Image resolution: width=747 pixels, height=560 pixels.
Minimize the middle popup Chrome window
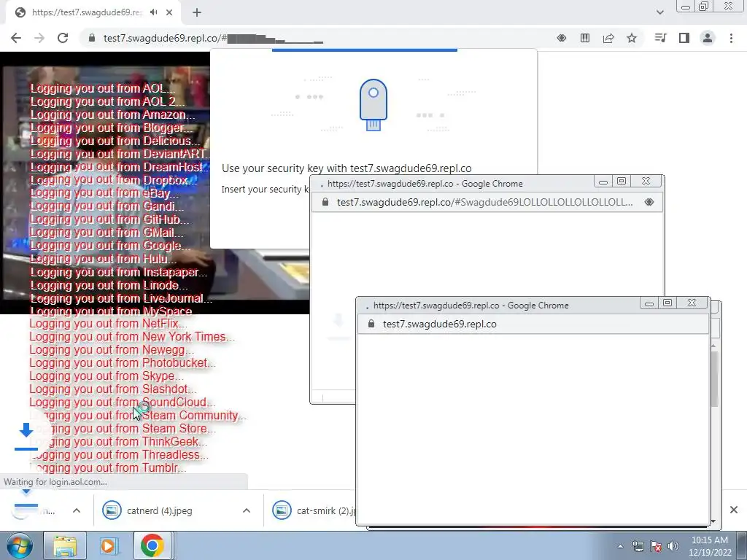click(x=603, y=182)
